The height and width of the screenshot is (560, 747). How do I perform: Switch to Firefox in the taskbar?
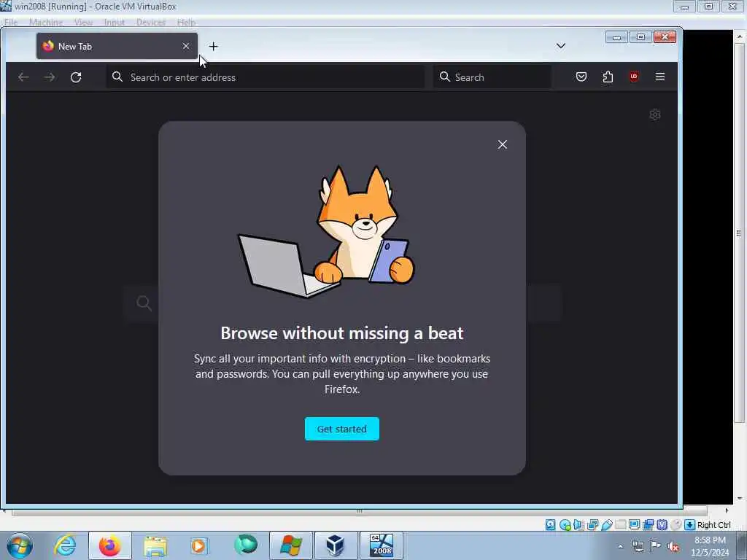coord(109,545)
